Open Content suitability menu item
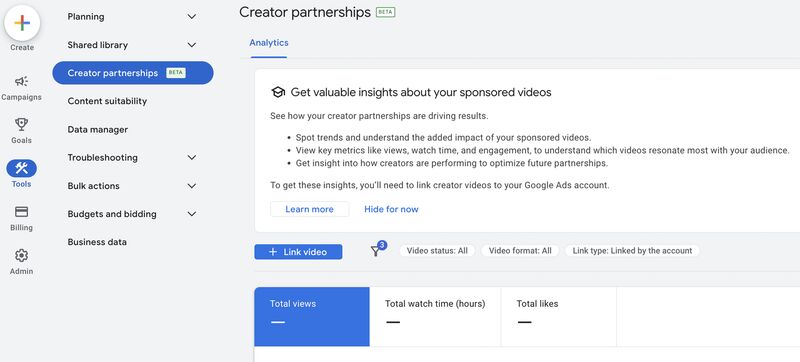Image resolution: width=800 pixels, height=362 pixels. (x=107, y=101)
